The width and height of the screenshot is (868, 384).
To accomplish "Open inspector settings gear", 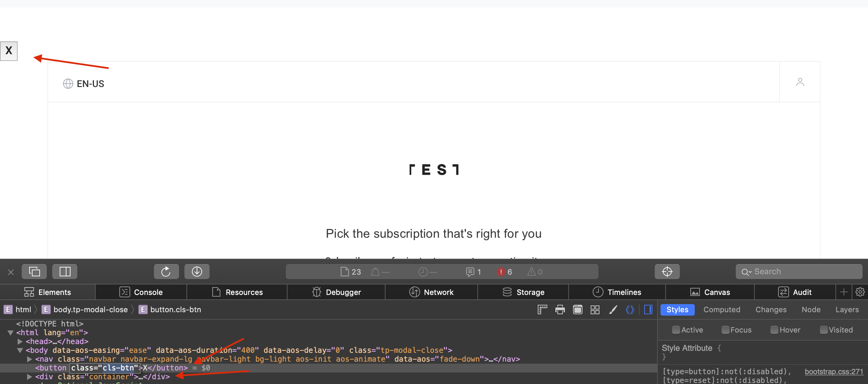I will point(860,292).
